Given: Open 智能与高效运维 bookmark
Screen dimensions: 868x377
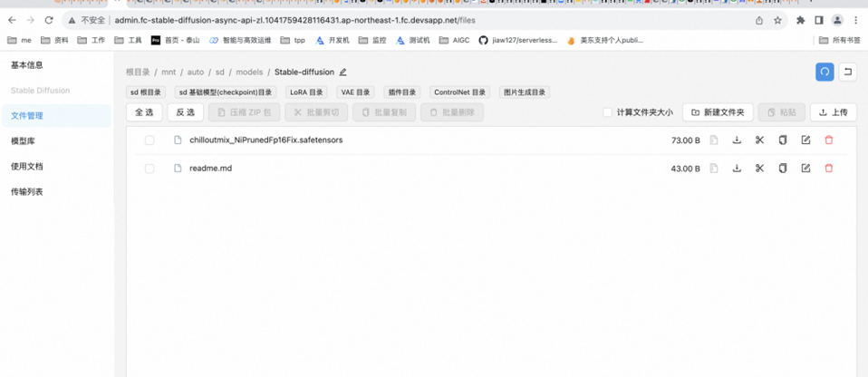Looking at the screenshot, I should pyautogui.click(x=240, y=41).
